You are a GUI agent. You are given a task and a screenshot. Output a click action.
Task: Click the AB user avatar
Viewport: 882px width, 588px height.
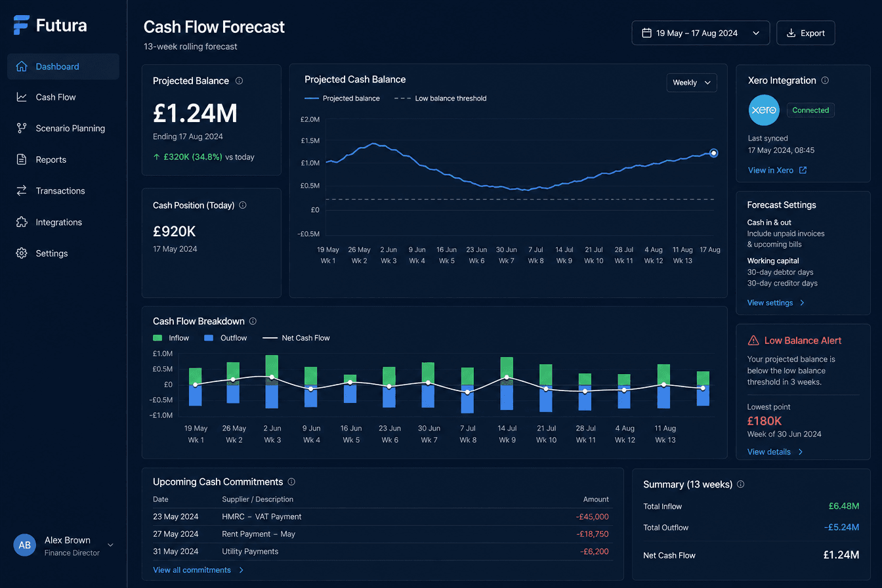click(24, 545)
